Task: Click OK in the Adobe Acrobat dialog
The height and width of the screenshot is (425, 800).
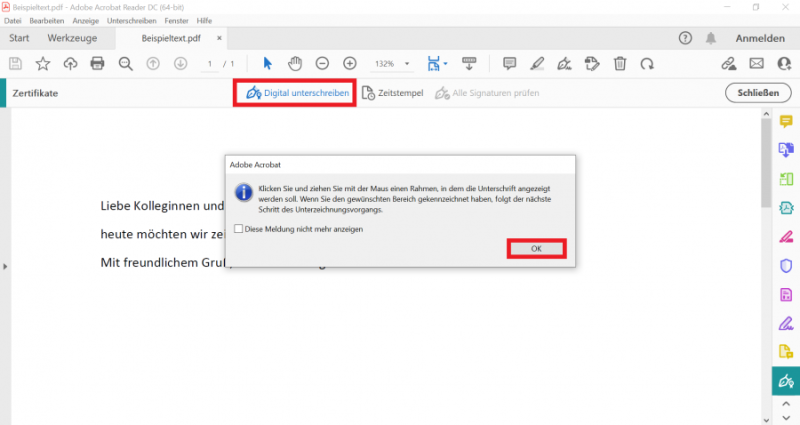Action: [x=536, y=248]
